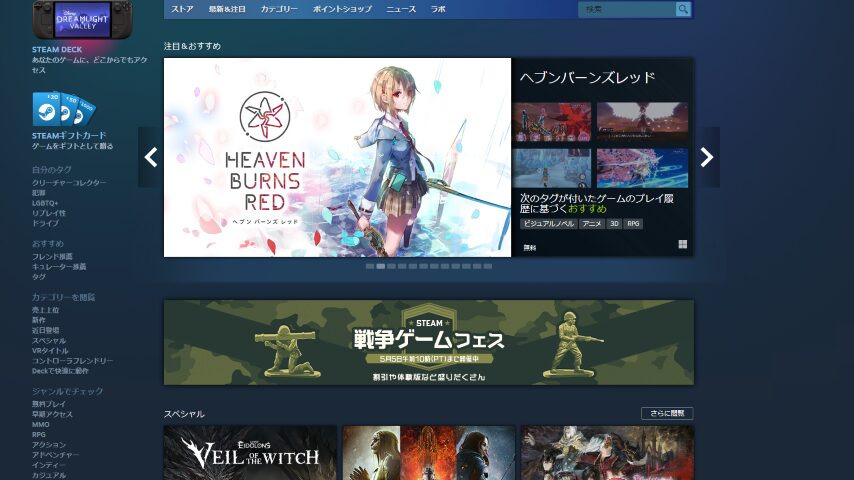Select クリーチャーコレクター tag
This screenshot has width=854, height=480.
coord(69,183)
